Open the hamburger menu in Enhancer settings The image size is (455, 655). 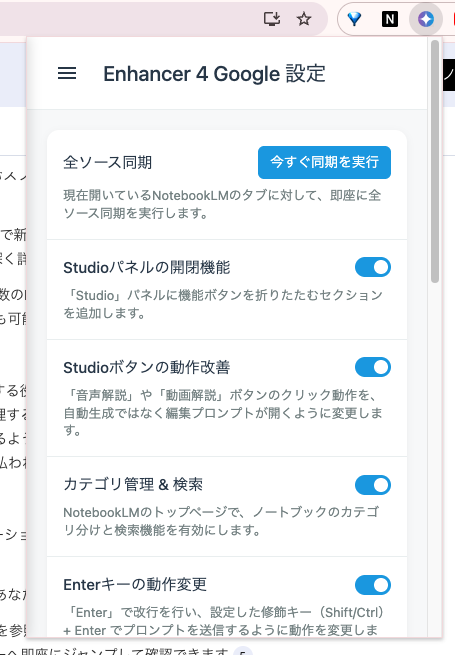click(x=67, y=74)
